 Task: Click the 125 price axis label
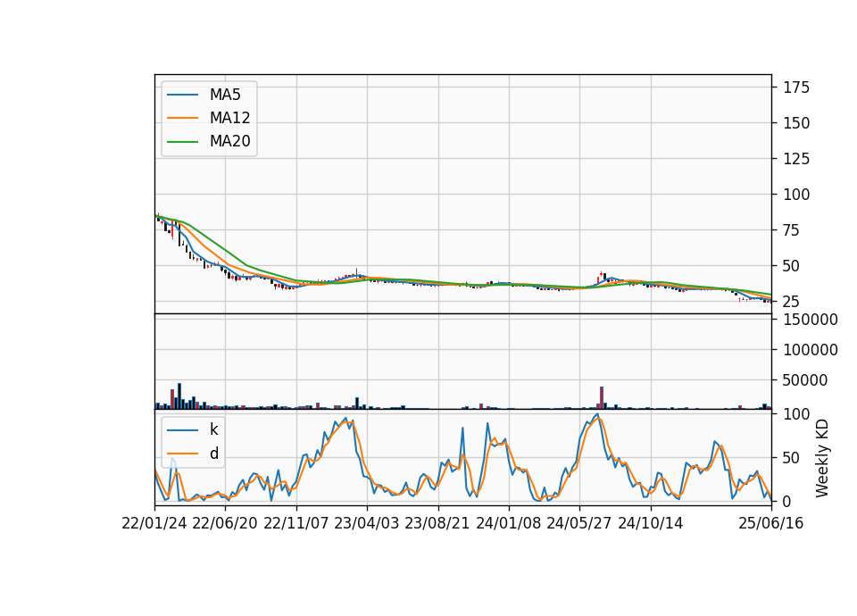[x=796, y=159]
